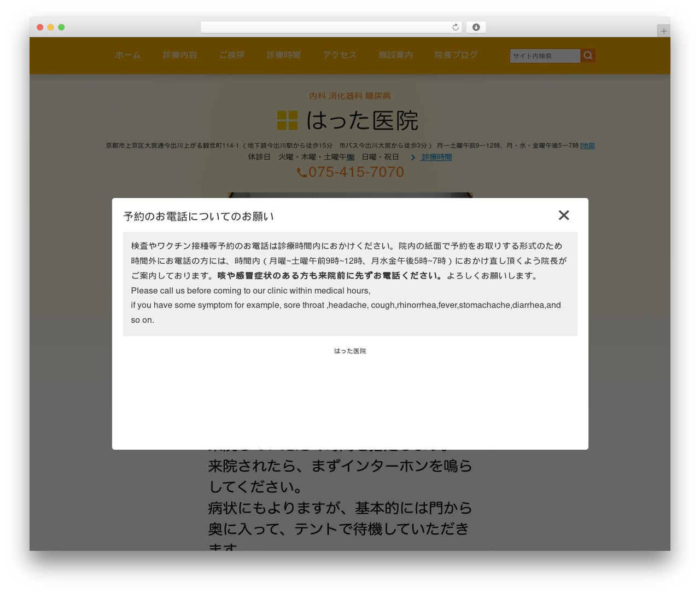Click the yellow squares clinic logo
The height and width of the screenshot is (593, 700).
coord(288,120)
